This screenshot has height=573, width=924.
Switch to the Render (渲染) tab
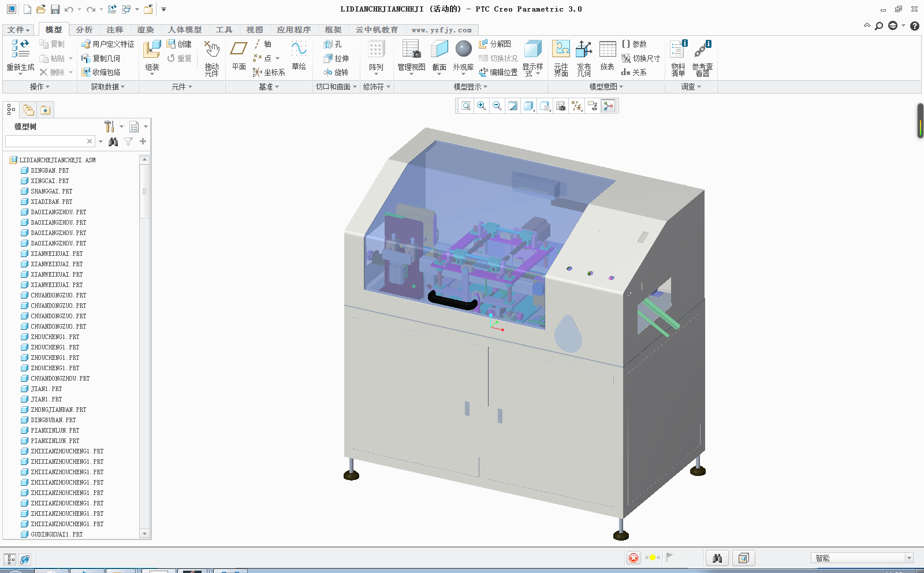coord(146,30)
